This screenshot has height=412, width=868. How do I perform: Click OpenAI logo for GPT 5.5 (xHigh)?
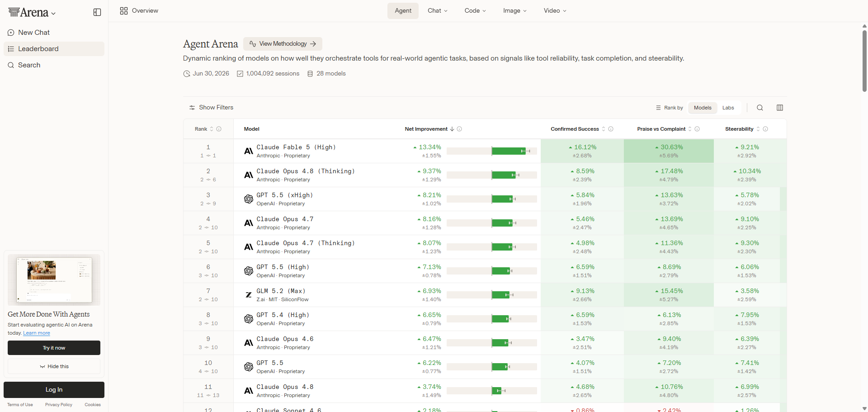coord(249,199)
